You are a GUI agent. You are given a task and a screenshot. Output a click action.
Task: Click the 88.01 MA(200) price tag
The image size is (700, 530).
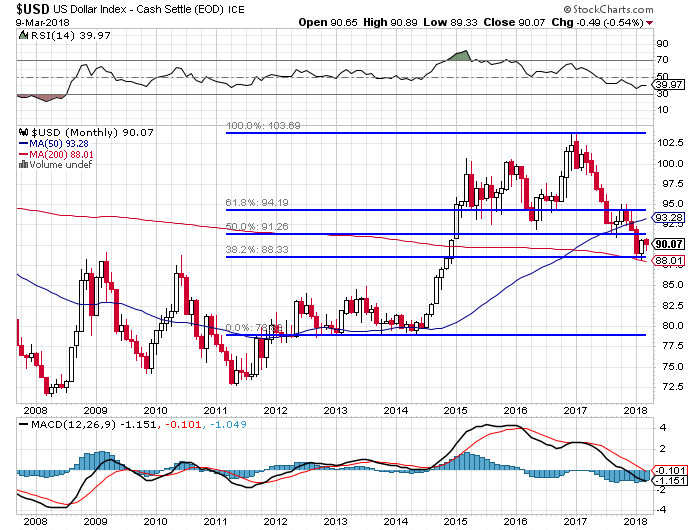(667, 260)
